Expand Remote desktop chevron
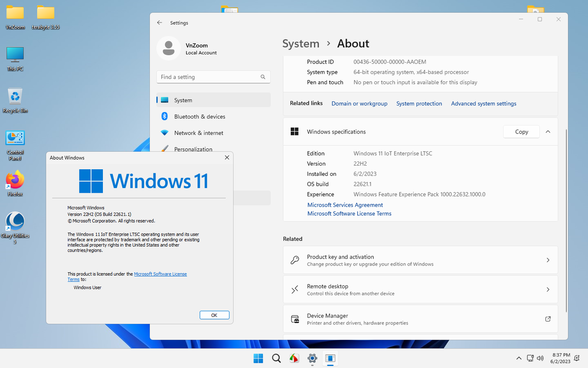Screen dimensions: 588x368 pyautogui.click(x=548, y=289)
